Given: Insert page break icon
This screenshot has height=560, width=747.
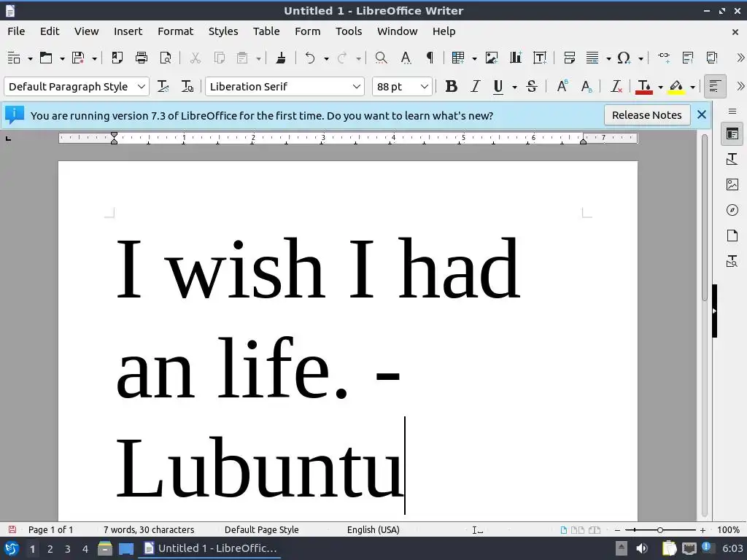Looking at the screenshot, I should pyautogui.click(x=569, y=58).
